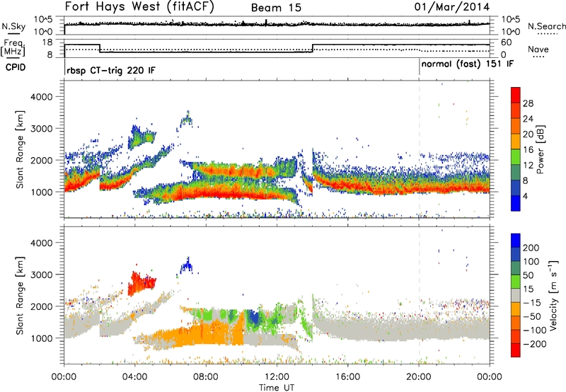Click the '3000' tick in the power panel
566x392 pixels.
[42, 129]
